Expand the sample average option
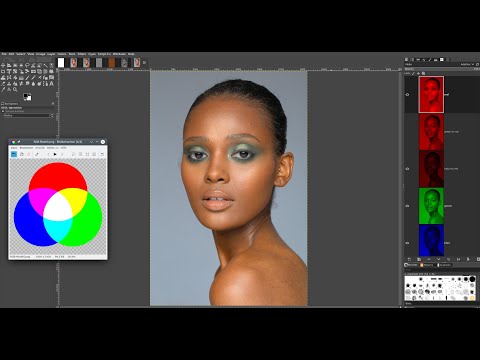The height and width of the screenshot is (360, 480). [3, 111]
